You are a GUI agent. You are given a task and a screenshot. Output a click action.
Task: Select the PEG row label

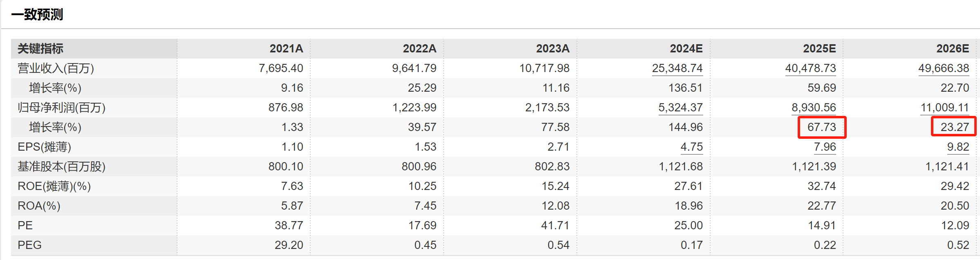tap(29, 245)
